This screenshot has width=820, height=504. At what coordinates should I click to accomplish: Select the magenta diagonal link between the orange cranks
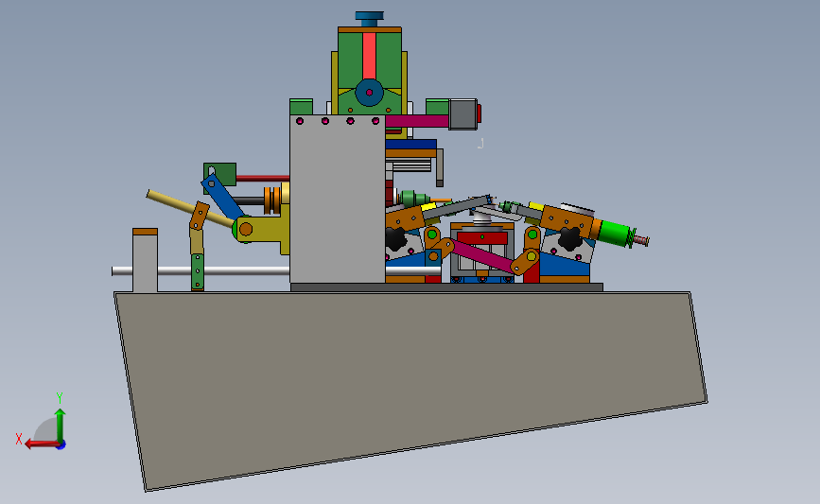point(482,256)
